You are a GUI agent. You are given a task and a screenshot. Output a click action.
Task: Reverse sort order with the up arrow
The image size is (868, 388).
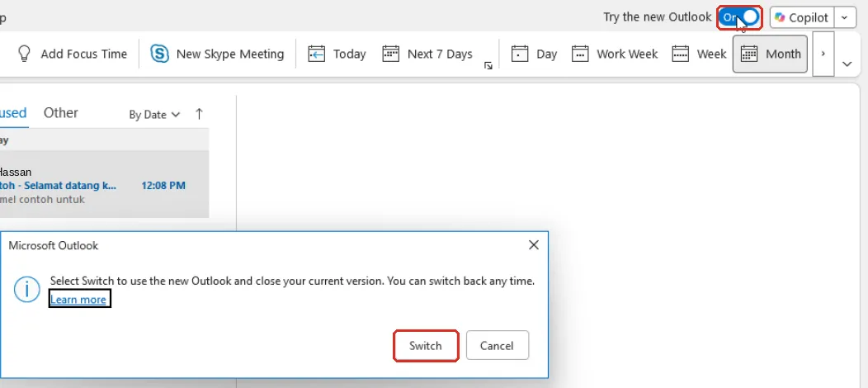point(200,114)
